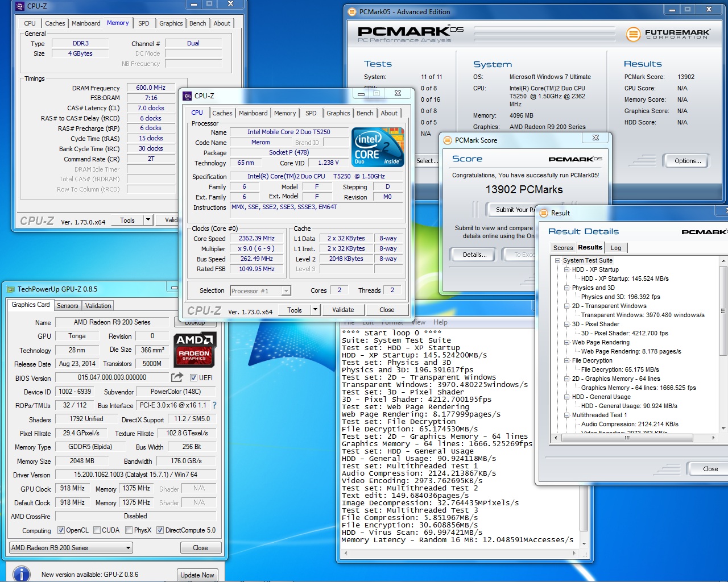
Task: Open the Mainboard tab in front CPU-Z
Action: (x=253, y=113)
